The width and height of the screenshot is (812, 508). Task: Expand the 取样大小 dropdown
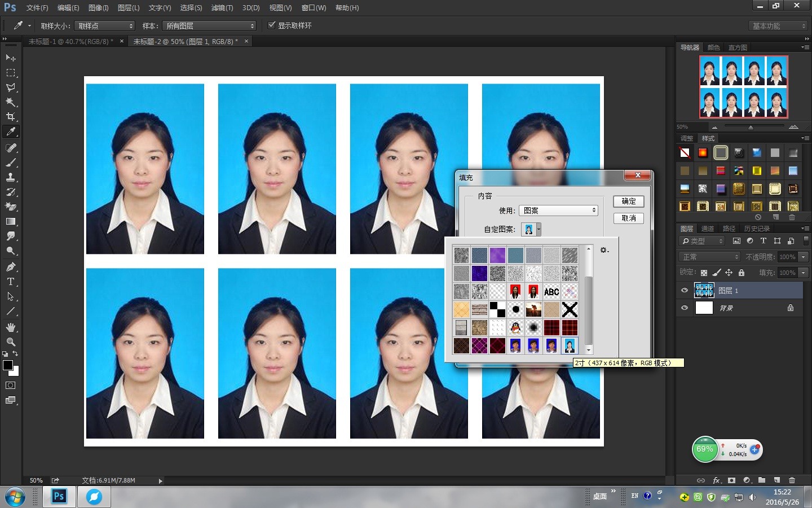[x=105, y=26]
